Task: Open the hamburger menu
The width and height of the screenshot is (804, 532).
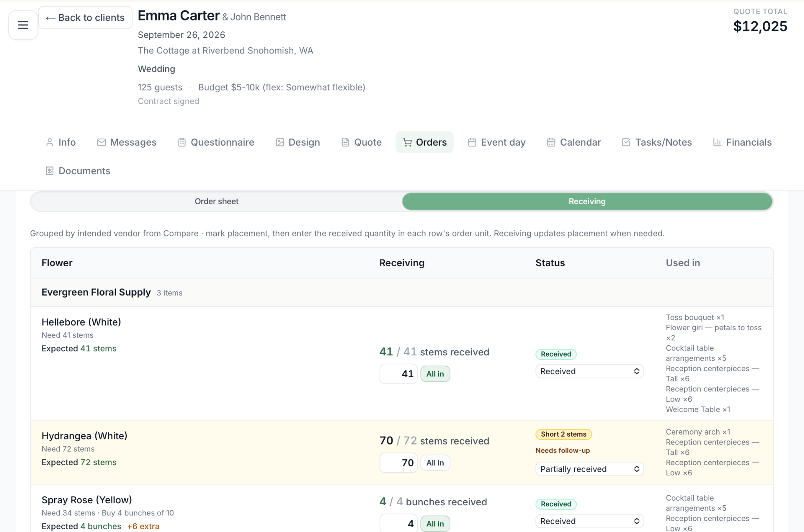Action: (23, 25)
